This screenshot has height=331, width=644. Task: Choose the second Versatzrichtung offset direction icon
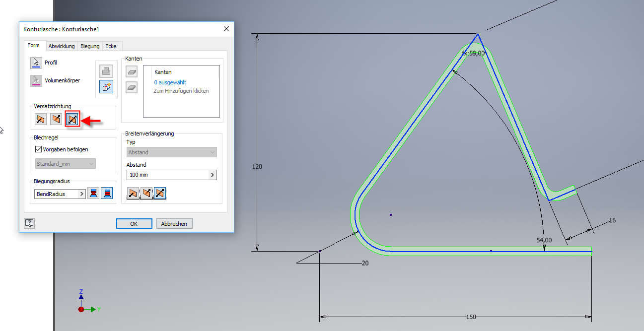point(56,119)
